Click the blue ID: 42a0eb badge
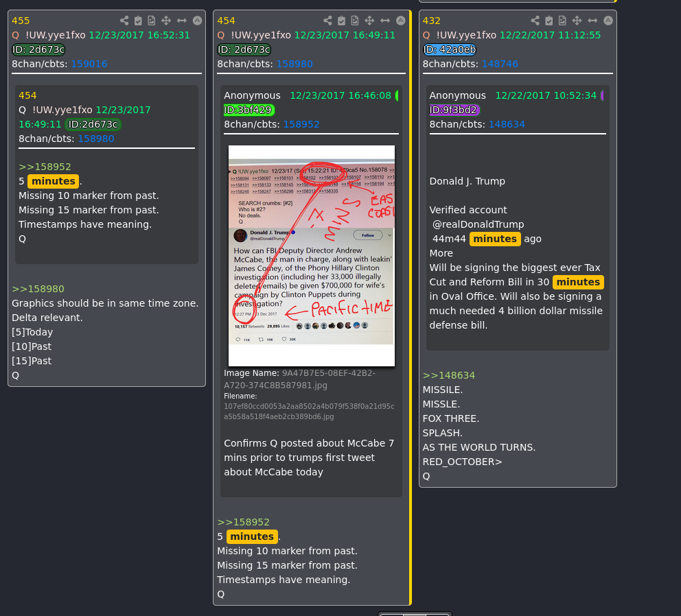Screen dimensions: 681x616 450,49
